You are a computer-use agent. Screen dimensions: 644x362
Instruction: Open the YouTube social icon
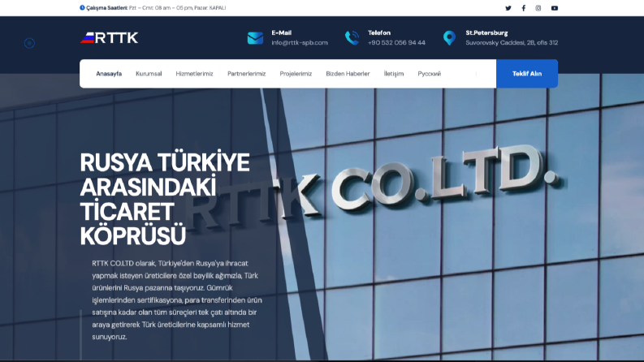pyautogui.click(x=555, y=8)
